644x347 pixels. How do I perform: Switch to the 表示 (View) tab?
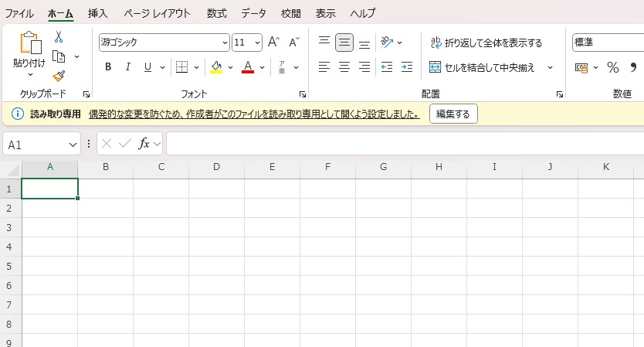tap(326, 14)
